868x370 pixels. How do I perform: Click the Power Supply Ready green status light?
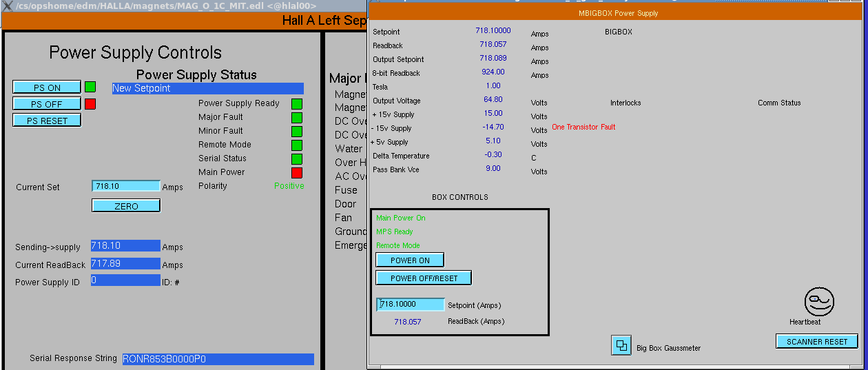297,104
